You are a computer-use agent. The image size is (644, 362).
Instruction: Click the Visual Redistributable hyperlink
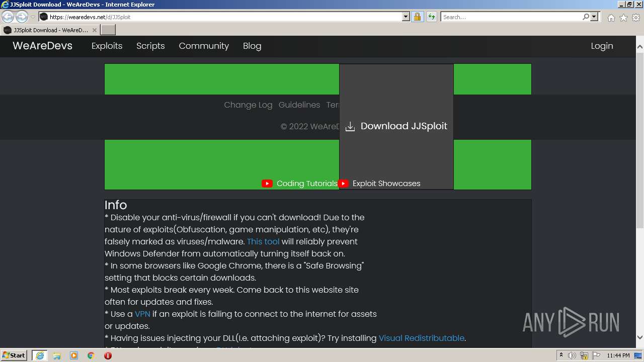pos(422,338)
